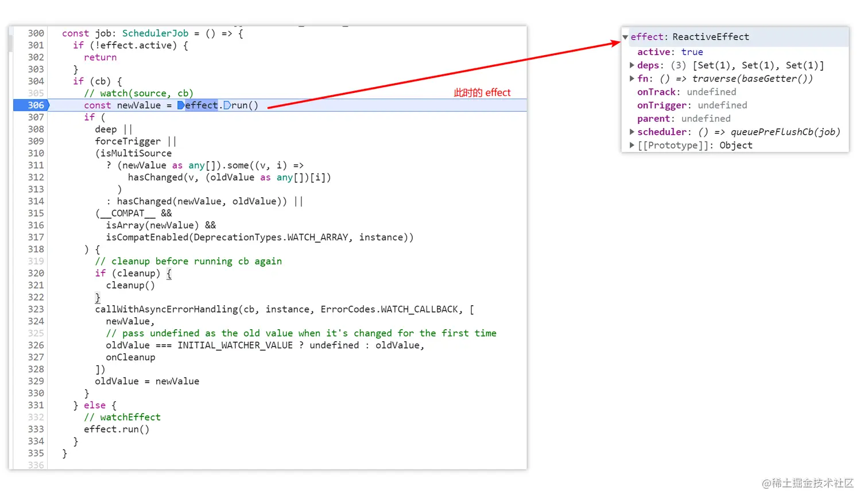Click line number 335 in the gutter
The height and width of the screenshot is (503, 868).
pyautogui.click(x=36, y=453)
